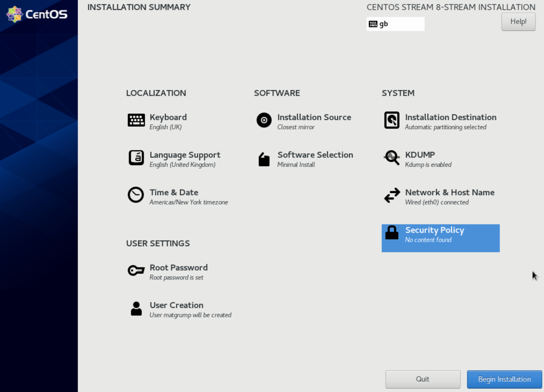
Task: Open the Network & Host Name arrows icon
Action: [x=392, y=195]
